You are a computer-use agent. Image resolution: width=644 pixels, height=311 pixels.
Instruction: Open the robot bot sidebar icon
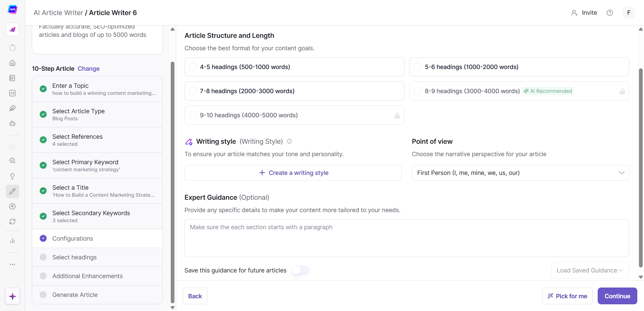click(x=12, y=123)
